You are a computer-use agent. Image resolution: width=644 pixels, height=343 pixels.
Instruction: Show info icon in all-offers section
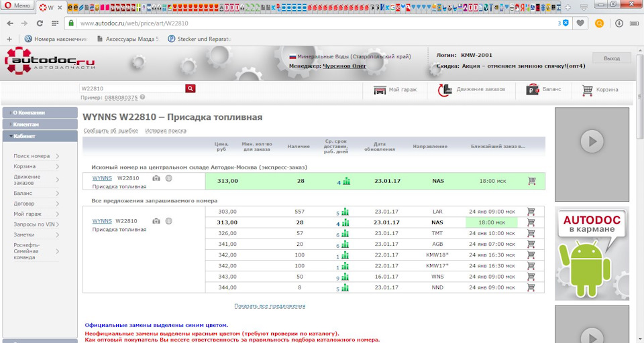169,221
